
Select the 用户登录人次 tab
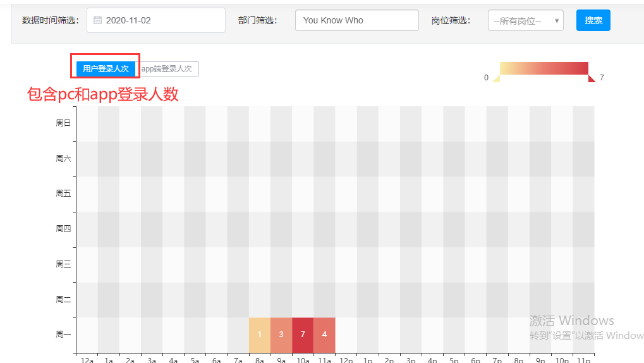106,69
